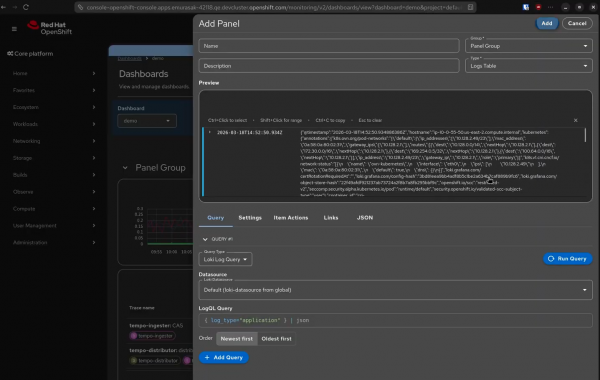Image resolution: width=600 pixels, height=380 pixels.
Task: Switch to the Settings tab
Action: (250, 218)
